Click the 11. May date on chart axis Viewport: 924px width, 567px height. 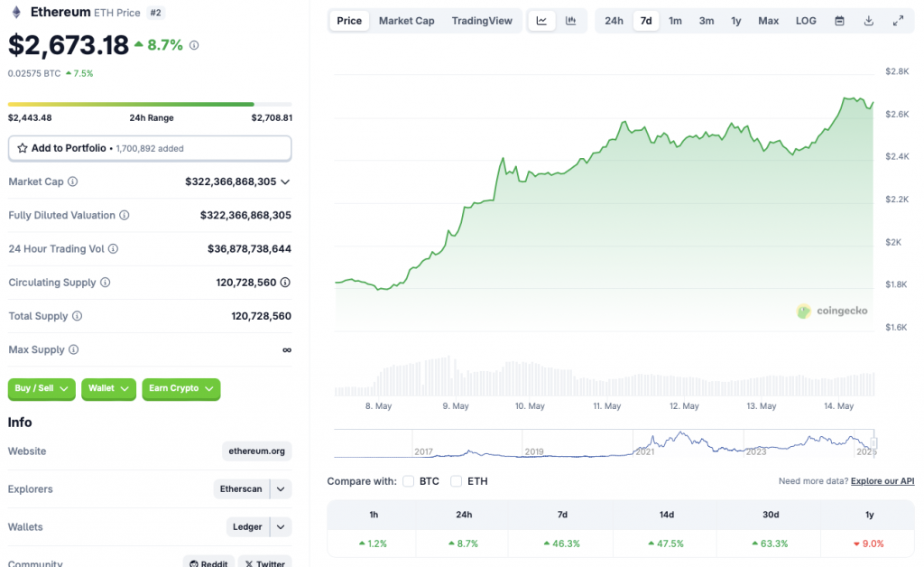coord(607,406)
